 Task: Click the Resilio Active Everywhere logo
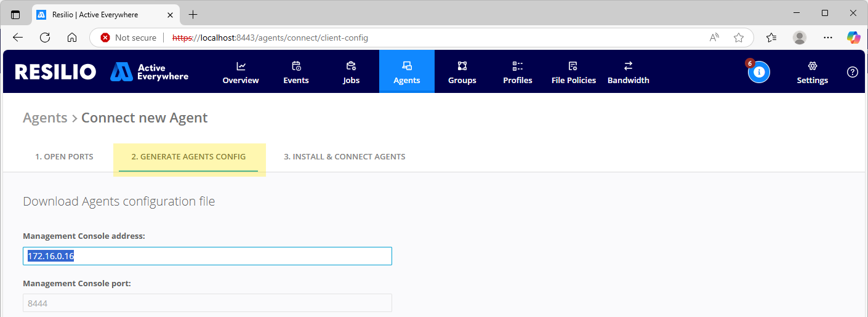[102, 72]
